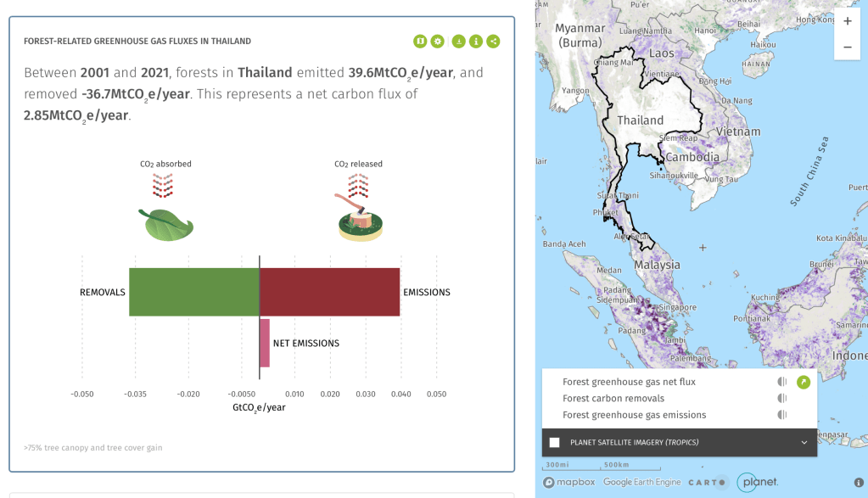Click the Mapbox logo link
The image size is (868, 498).
pyautogui.click(x=569, y=482)
